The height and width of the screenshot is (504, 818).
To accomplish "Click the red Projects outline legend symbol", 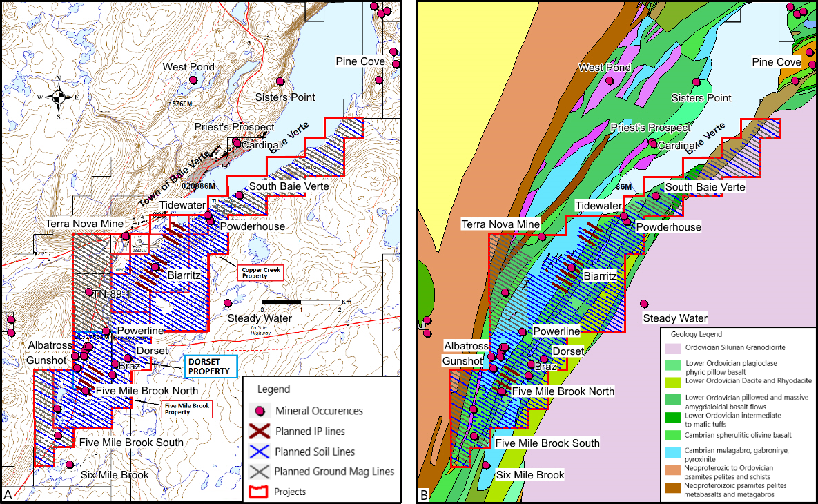I will click(x=260, y=492).
